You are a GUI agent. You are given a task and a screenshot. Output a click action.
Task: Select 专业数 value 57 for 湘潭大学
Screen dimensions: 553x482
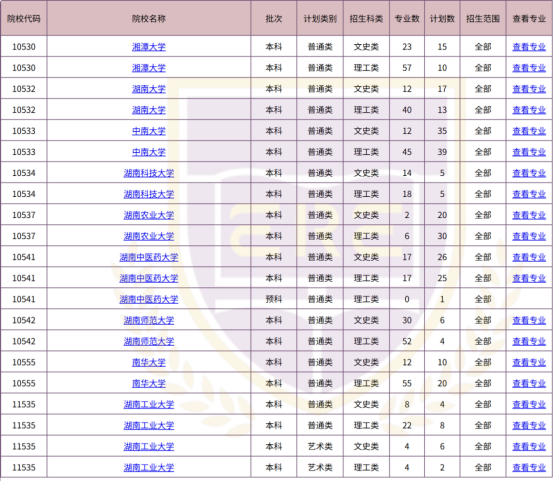pyautogui.click(x=407, y=68)
